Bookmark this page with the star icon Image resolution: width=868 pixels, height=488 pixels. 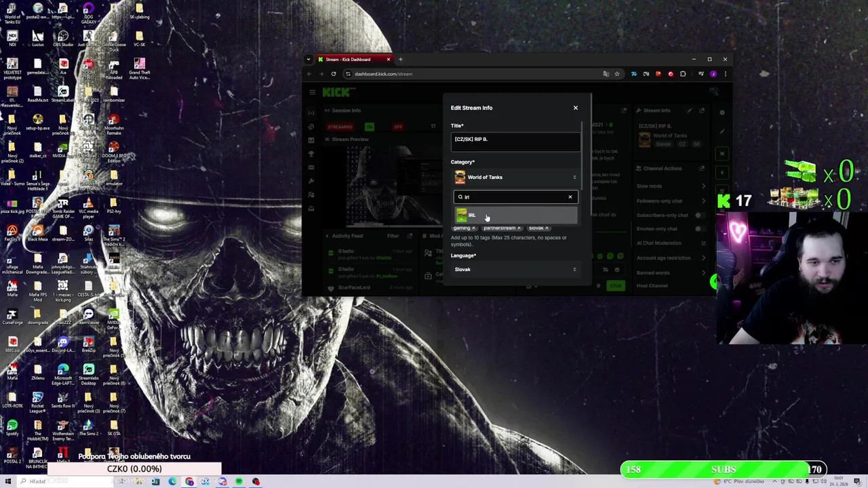617,74
